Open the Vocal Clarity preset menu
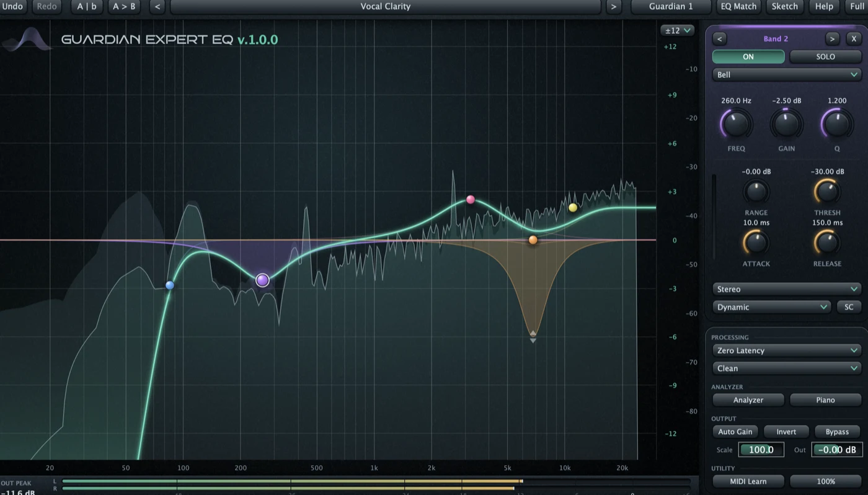Viewport: 868px width, 495px height. pos(386,6)
